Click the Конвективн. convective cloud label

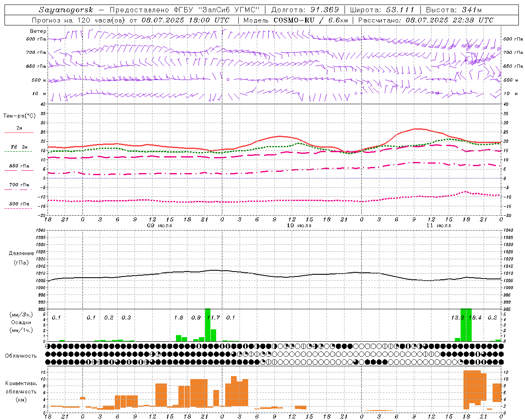21,383
